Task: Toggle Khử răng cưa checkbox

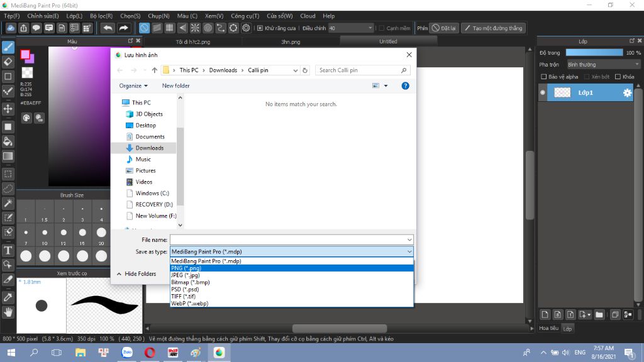Action: click(260, 28)
